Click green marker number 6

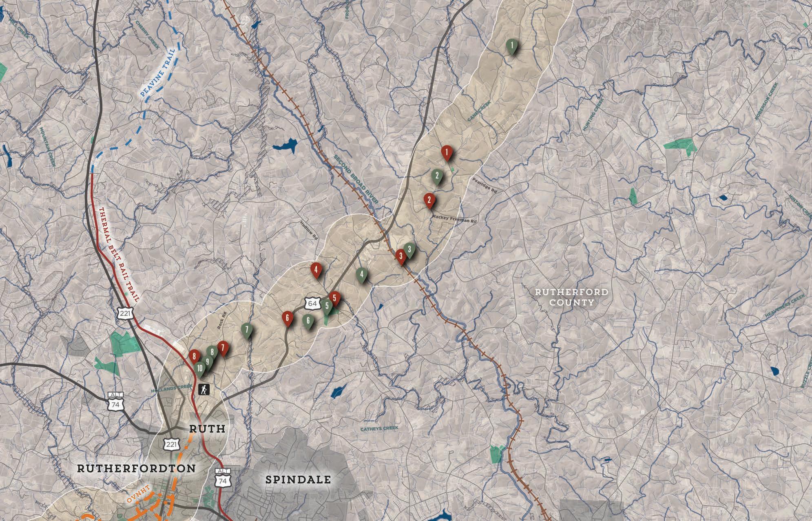click(x=308, y=320)
